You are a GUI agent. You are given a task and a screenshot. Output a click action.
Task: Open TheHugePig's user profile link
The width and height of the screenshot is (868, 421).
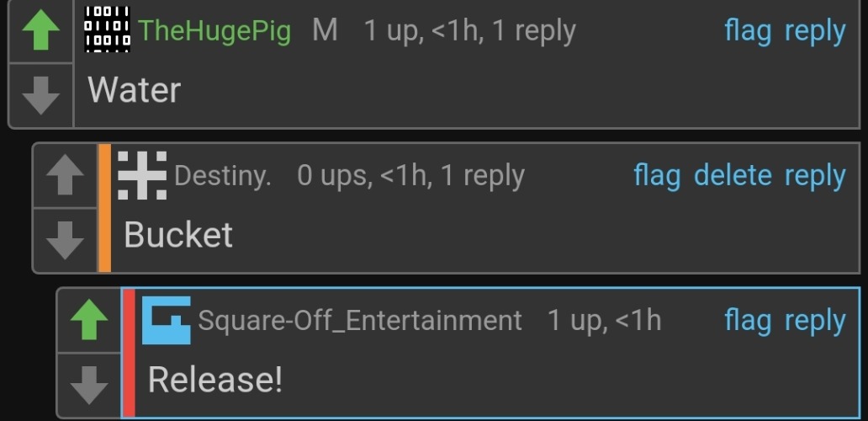coord(214,30)
